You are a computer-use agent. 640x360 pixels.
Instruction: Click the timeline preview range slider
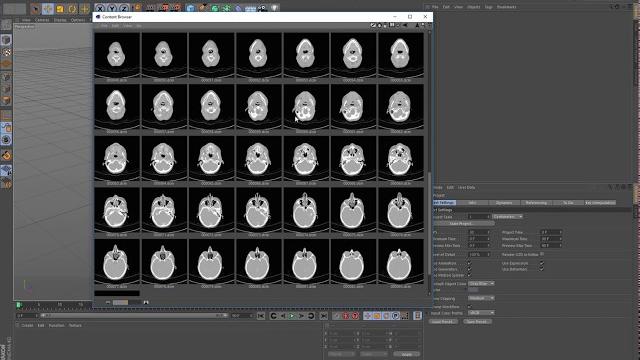tap(133, 316)
